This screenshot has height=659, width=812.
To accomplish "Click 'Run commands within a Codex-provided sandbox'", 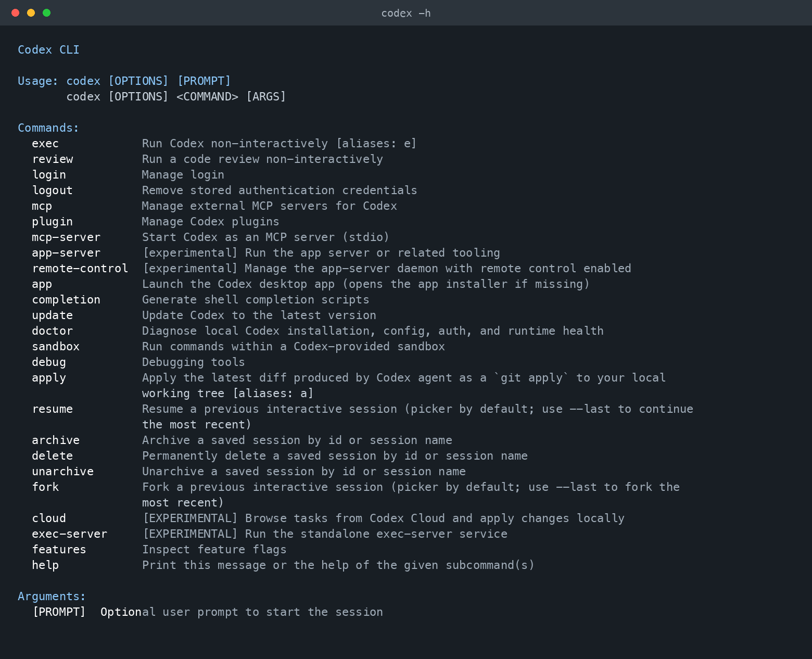I will point(294,347).
